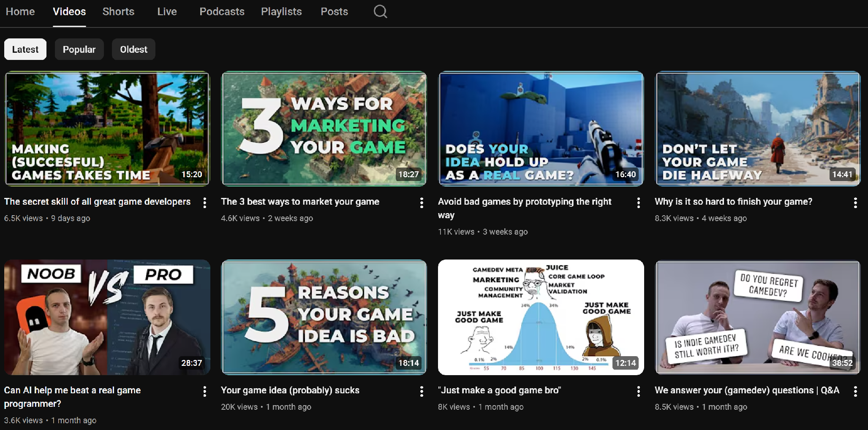Click the 12:14 duration badge

[626, 363]
